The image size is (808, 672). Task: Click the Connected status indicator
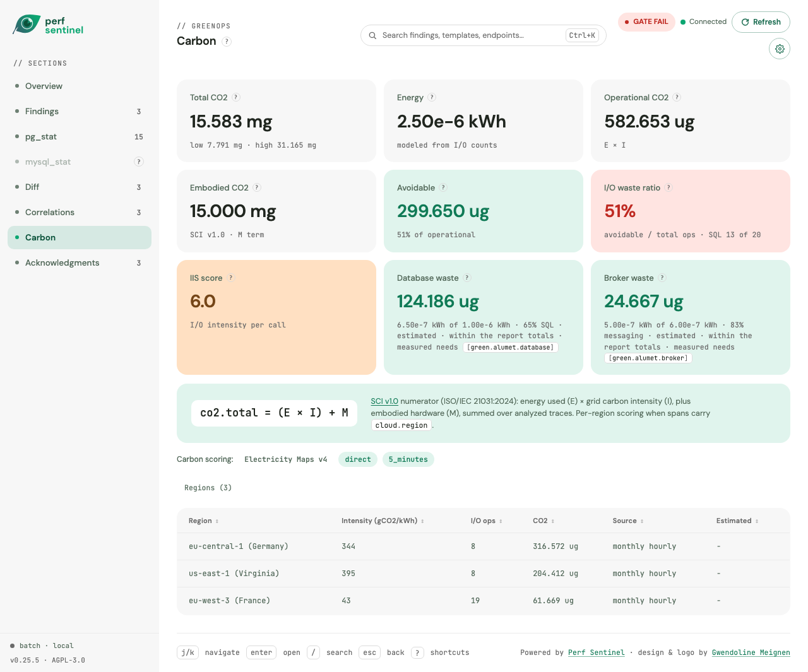pyautogui.click(x=704, y=21)
